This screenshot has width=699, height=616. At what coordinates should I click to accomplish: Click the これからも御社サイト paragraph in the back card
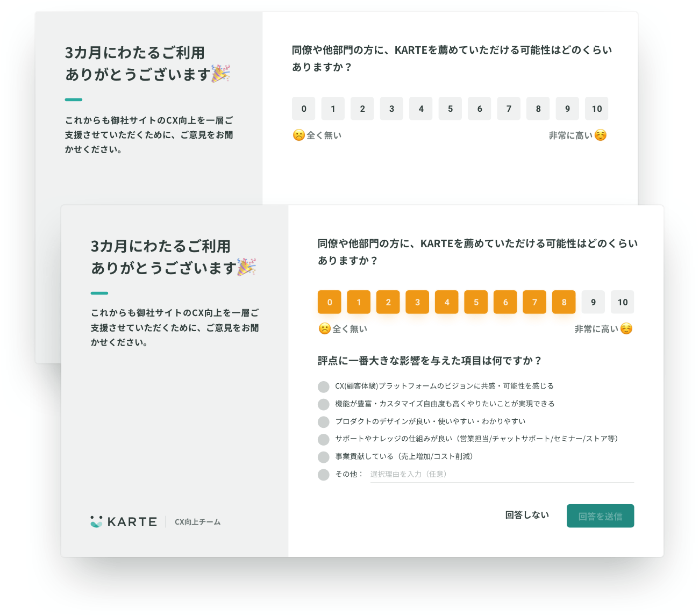(149, 135)
